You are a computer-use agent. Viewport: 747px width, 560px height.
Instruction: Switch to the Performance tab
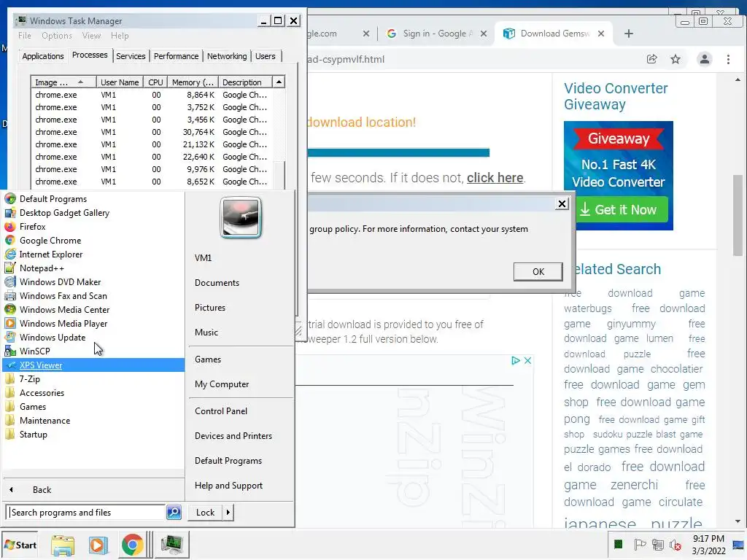(x=176, y=56)
